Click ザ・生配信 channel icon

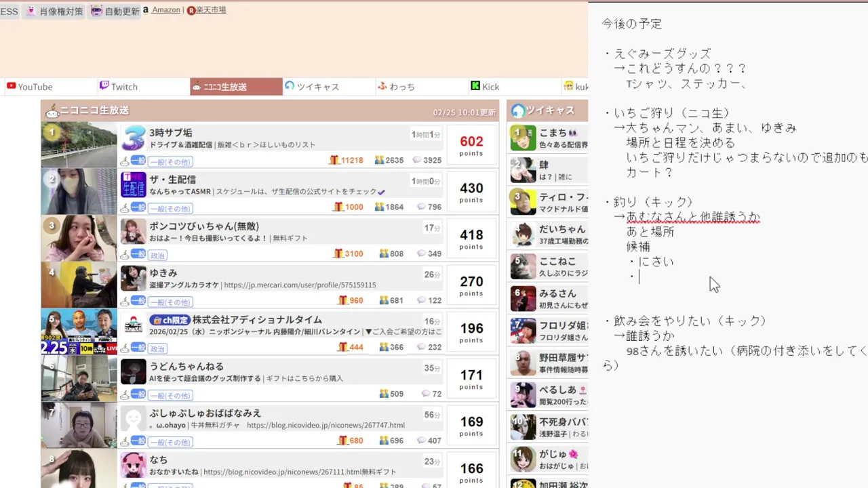(134, 185)
